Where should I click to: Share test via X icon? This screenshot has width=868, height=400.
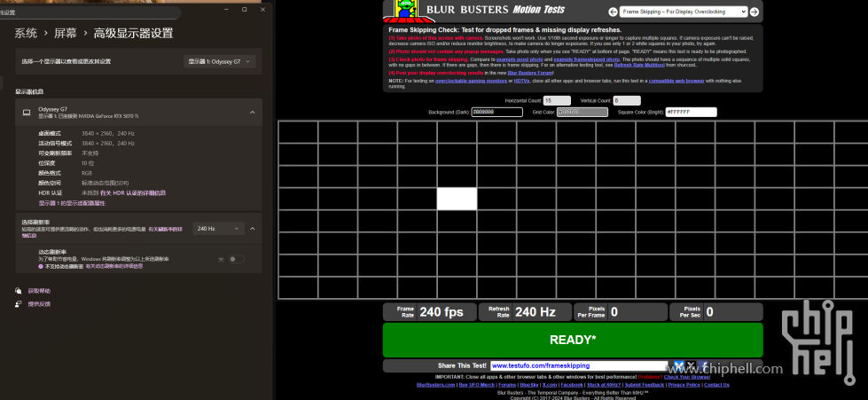(x=691, y=365)
